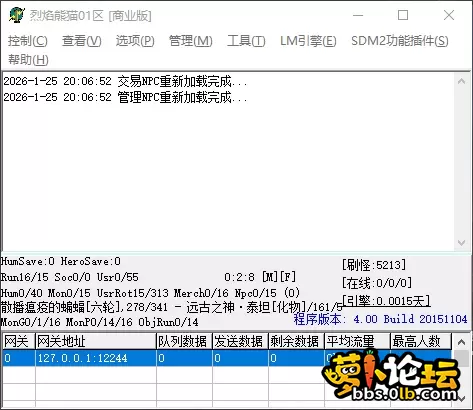Image resolution: width=473 pixels, height=410 pixels.
Task: Open the 管理(M) menu
Action: click(191, 41)
